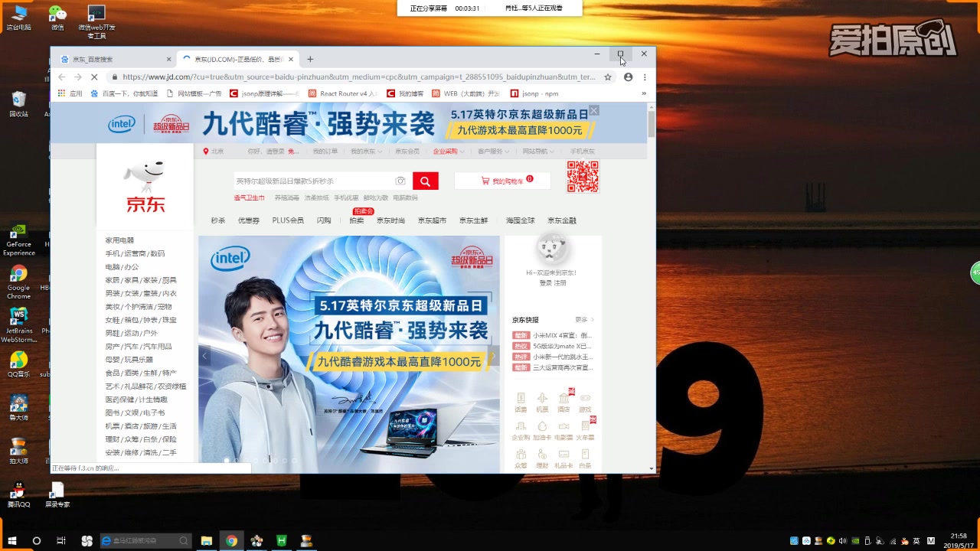Open the 应用 apps bookmark

click(70, 93)
